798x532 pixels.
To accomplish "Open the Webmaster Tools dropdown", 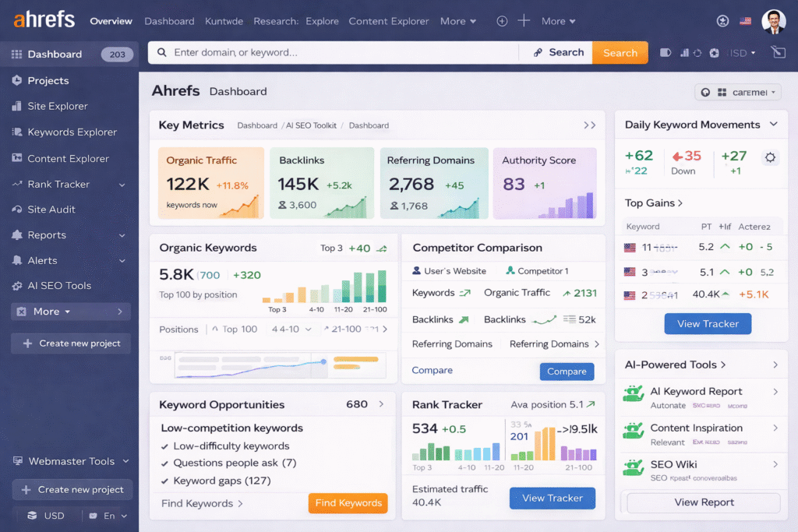I will point(125,461).
